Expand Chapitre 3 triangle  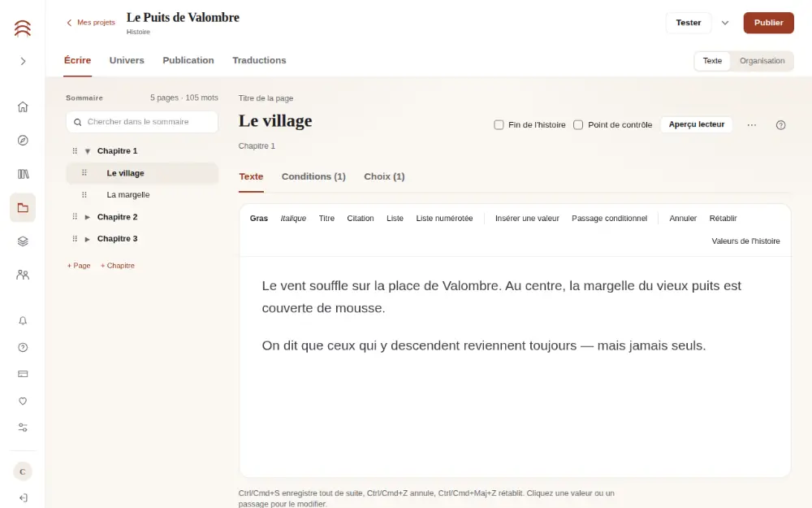[x=88, y=239]
